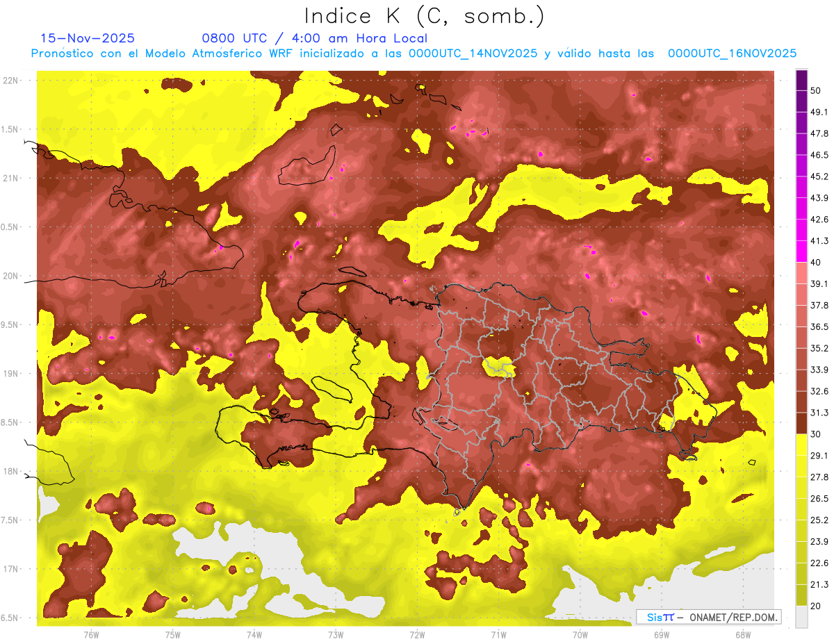Click the legend value "43.9"
Screen dimensions: 834x644
pos(819,198)
